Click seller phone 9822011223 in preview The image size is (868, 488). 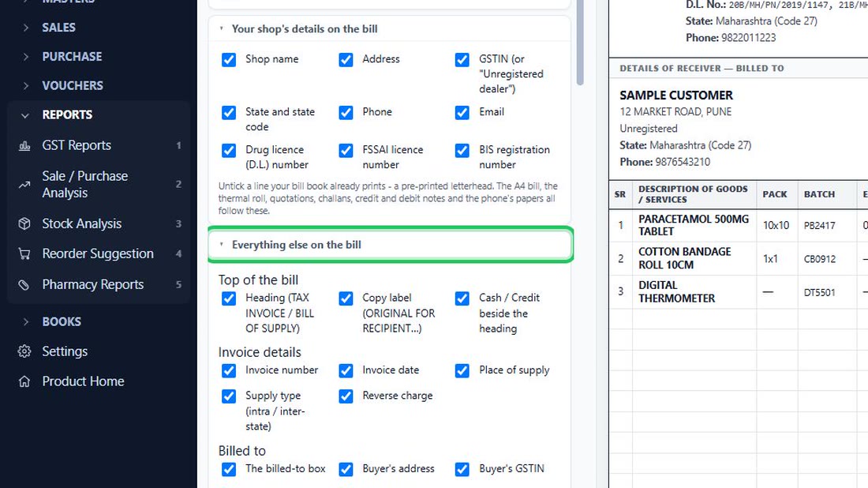point(748,38)
